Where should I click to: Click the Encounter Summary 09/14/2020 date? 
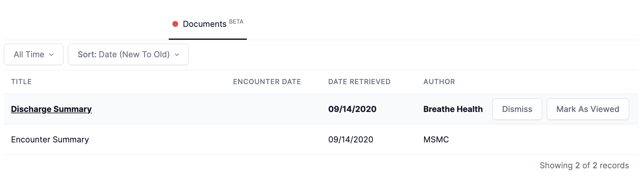[351, 139]
